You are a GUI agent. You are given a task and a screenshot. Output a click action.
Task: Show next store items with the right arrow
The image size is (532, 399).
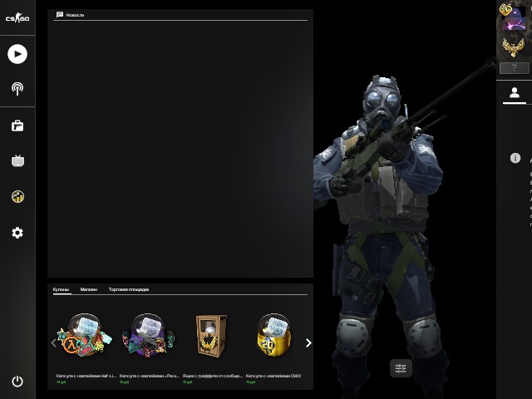point(308,343)
